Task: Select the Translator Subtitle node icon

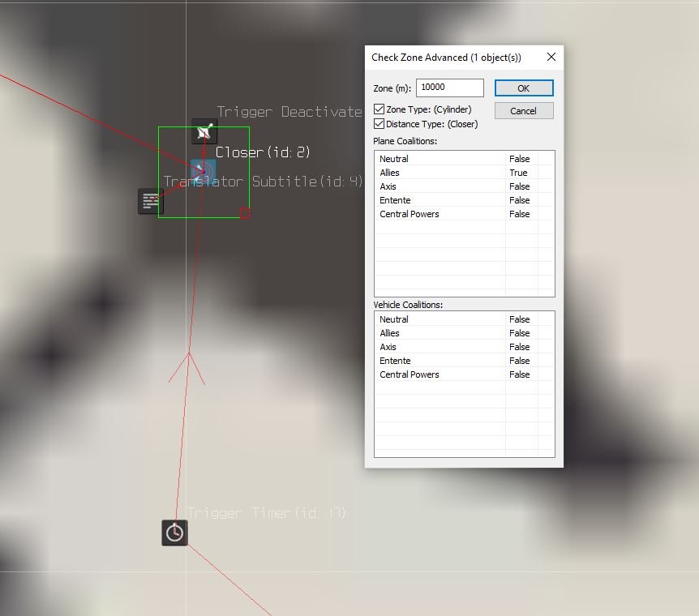Action: click(151, 201)
